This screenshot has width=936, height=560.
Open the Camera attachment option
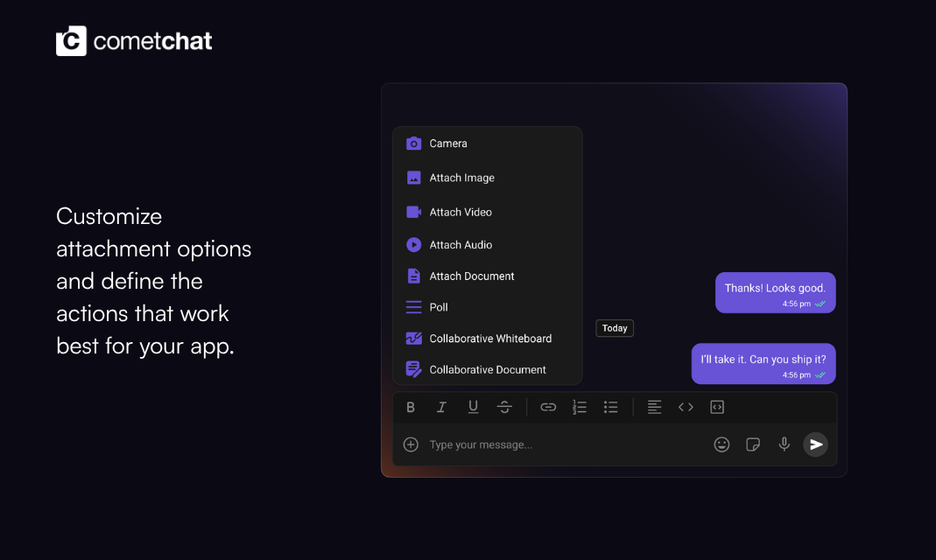(447, 143)
